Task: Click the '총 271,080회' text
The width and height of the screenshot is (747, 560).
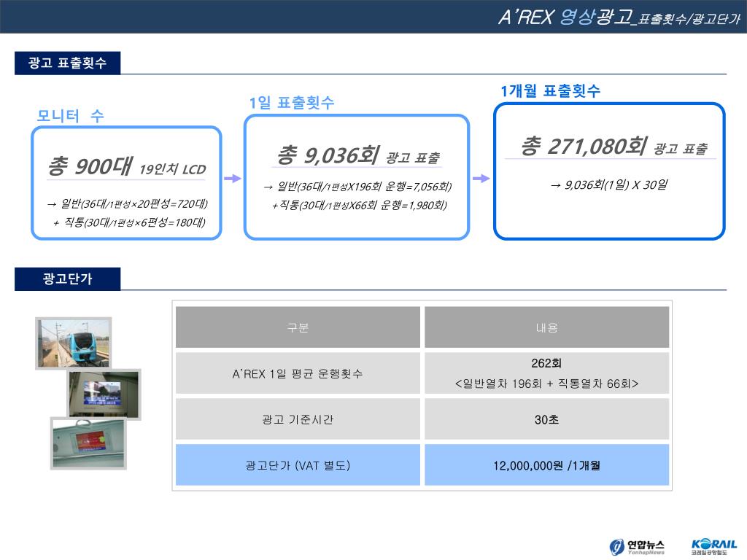Action: point(584,146)
